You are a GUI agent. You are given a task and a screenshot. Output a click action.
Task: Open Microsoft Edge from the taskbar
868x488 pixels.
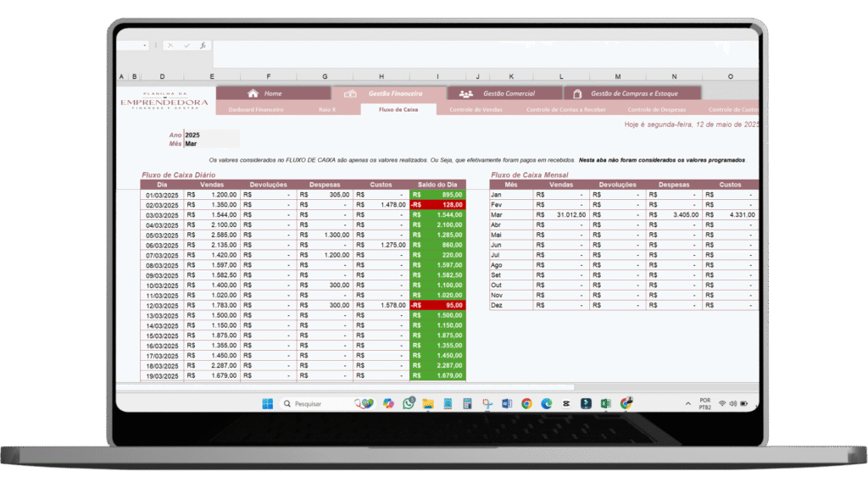pos(546,404)
